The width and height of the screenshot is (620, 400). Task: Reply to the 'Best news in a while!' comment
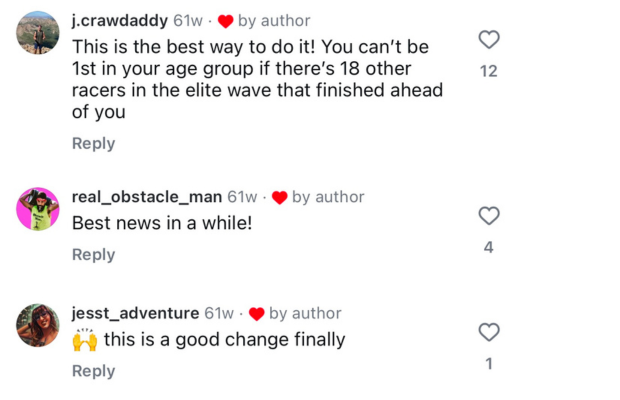[94, 255]
